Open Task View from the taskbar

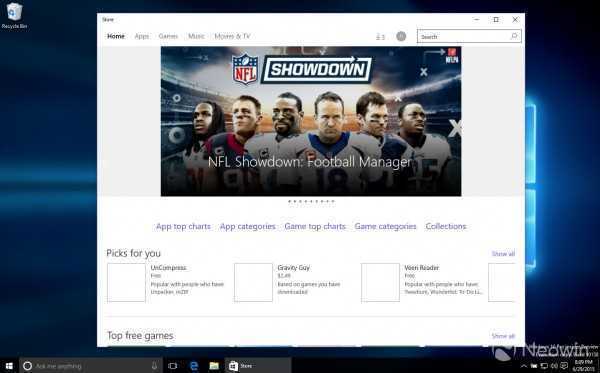[173, 366]
